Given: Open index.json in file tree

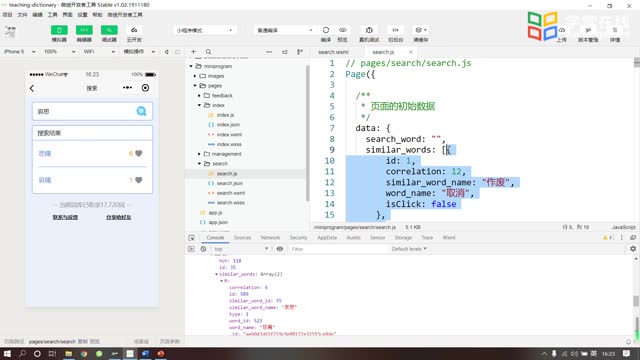Looking at the screenshot, I should point(228,125).
